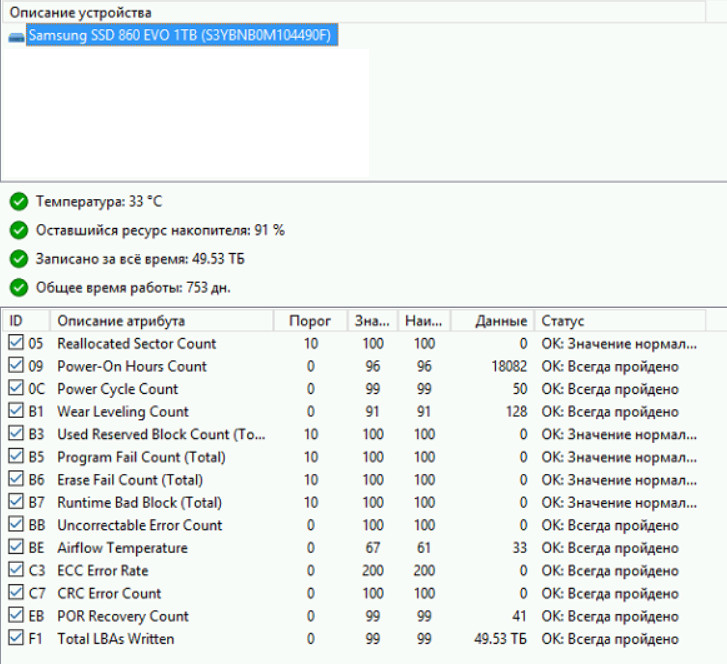Toggle the CRC Error Count checkbox
This screenshot has height=664, width=727.
[15, 594]
